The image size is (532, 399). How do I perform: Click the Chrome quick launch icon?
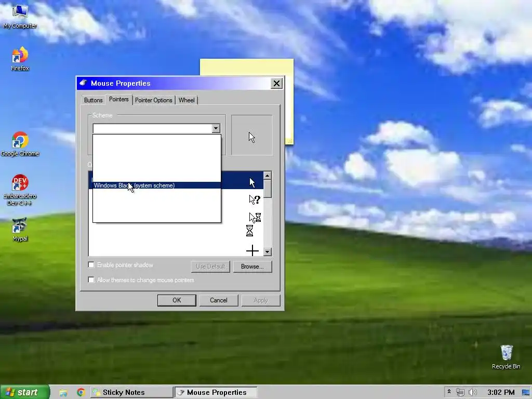pos(81,392)
